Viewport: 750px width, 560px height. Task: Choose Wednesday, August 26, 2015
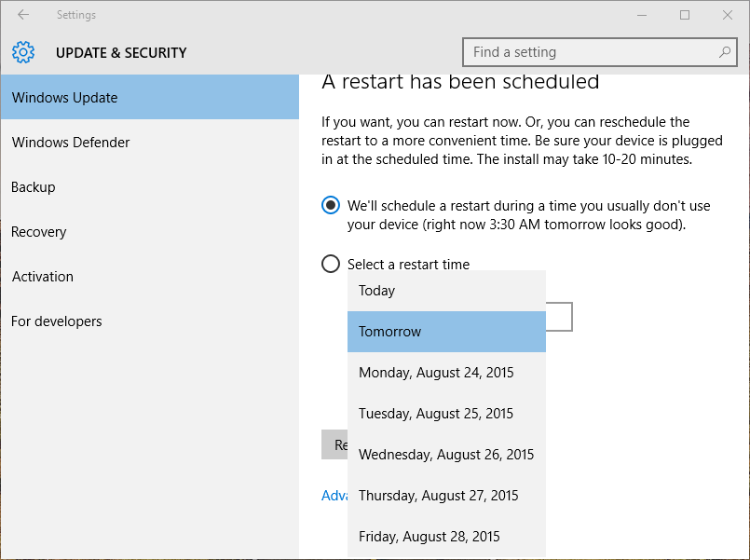(446, 455)
